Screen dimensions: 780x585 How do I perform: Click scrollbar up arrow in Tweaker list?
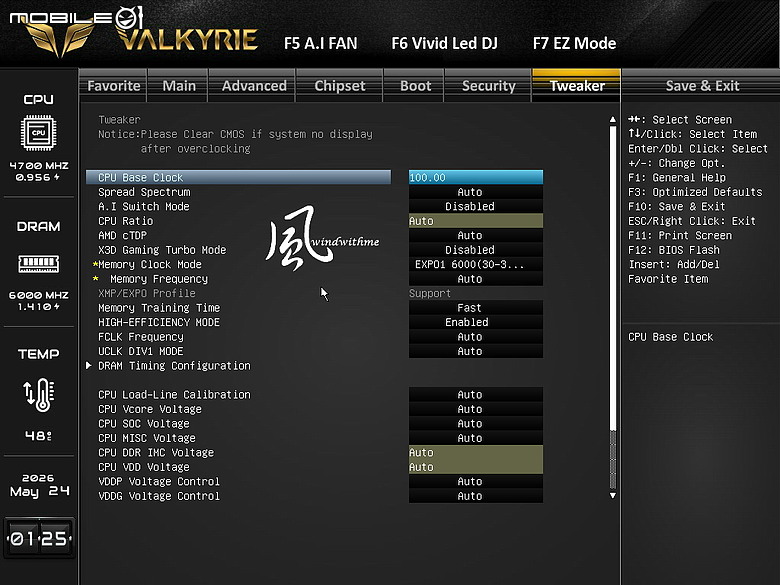[x=613, y=119]
